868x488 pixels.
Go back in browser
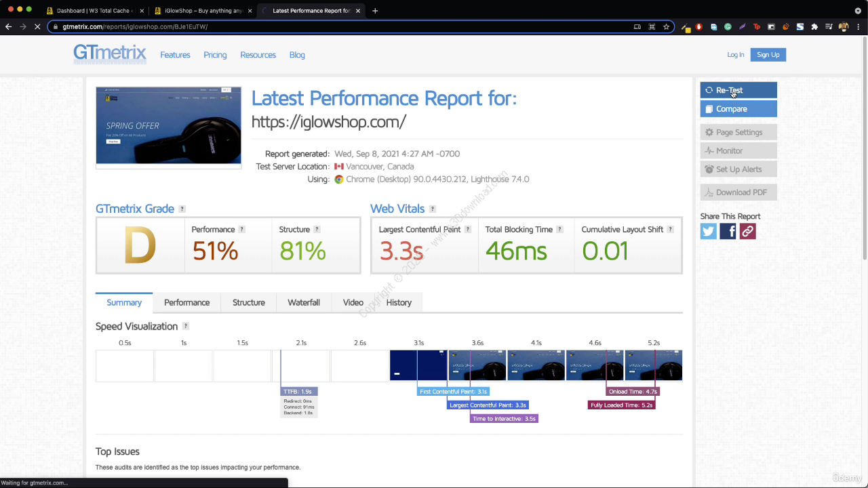pyautogui.click(x=9, y=27)
